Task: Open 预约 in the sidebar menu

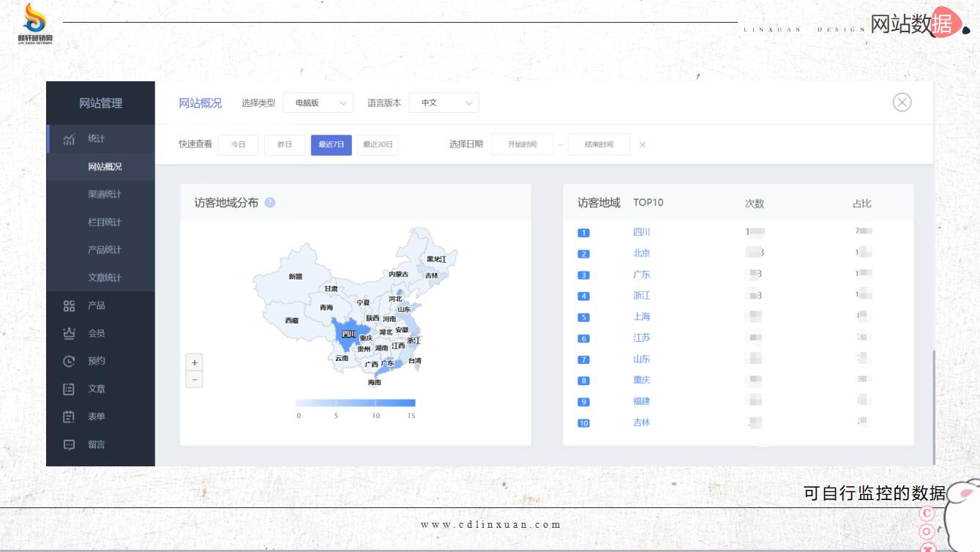Action: coord(100,361)
